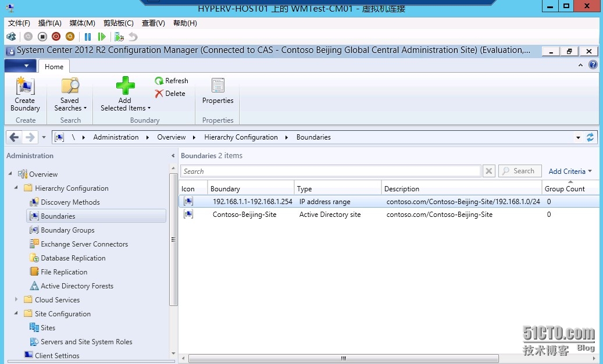Click the Turn Off VM stop icon
Screen dimensions: 603x364
pyautogui.click(x=42, y=37)
